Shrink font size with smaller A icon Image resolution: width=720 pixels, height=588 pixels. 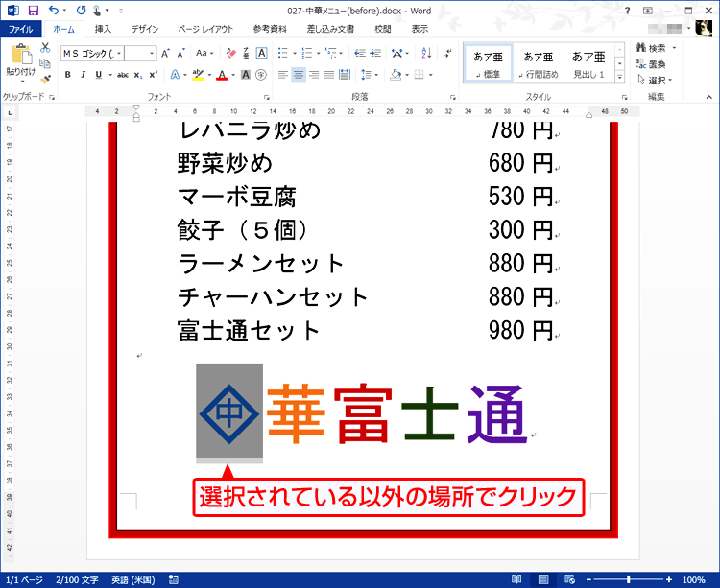pos(180,53)
